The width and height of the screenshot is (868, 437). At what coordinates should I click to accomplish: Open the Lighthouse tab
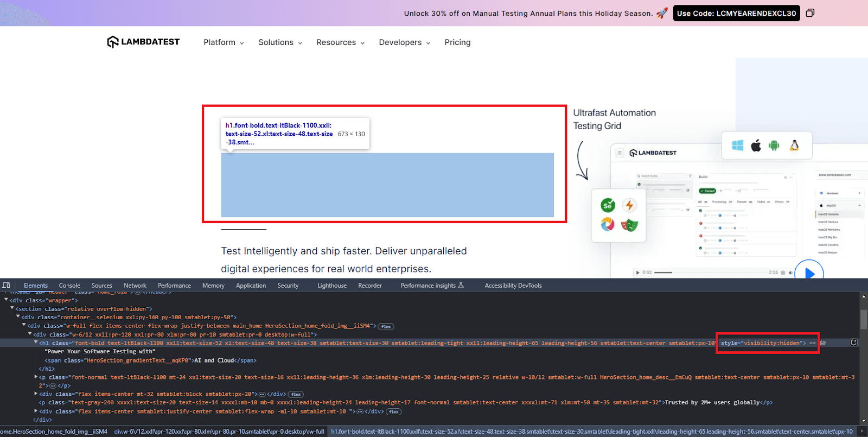coord(332,286)
